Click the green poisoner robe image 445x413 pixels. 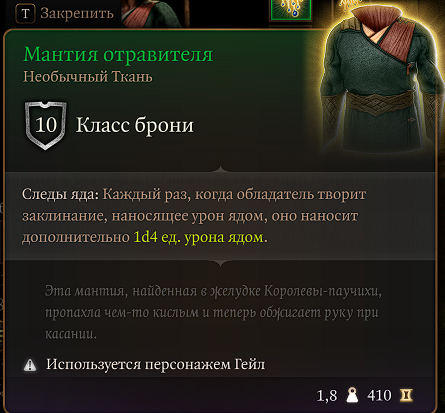[x=380, y=80]
